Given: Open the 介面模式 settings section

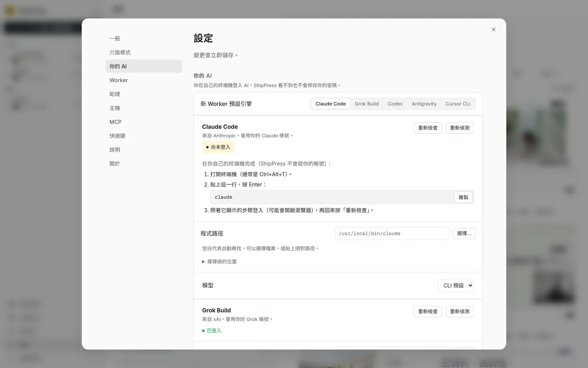Looking at the screenshot, I should tap(143, 52).
